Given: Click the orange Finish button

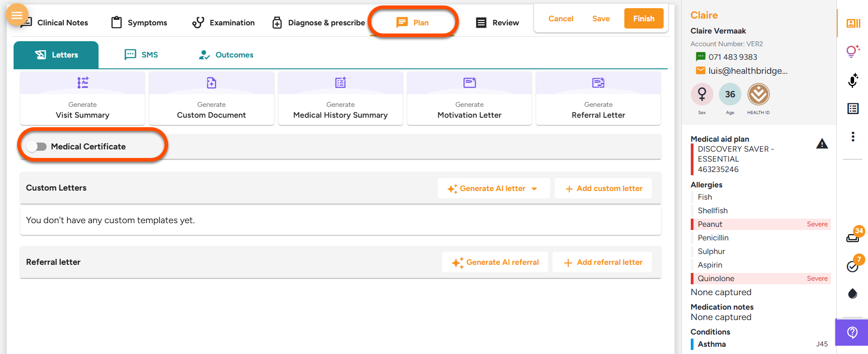Looking at the screenshot, I should (643, 19).
